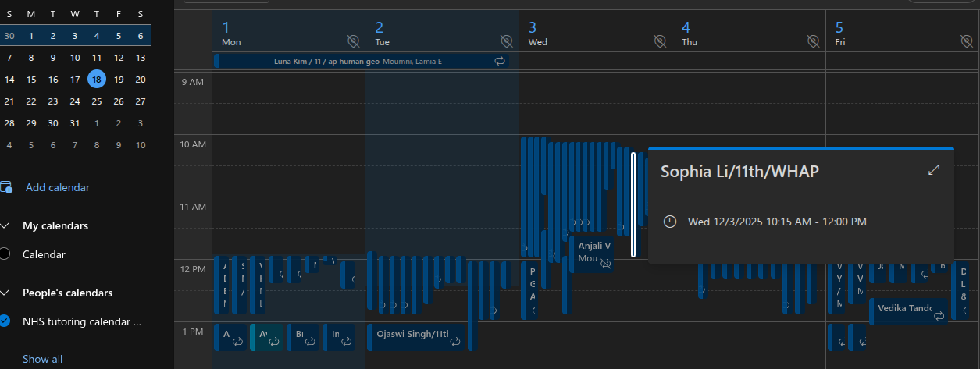Uncheck the NHS tutoring calendar
Screen dimensions: 980x369
coord(6,321)
